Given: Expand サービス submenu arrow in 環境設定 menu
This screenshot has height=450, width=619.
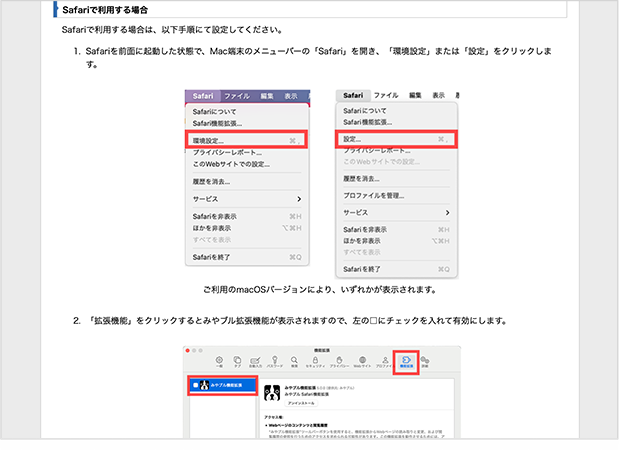Looking at the screenshot, I should tap(299, 199).
